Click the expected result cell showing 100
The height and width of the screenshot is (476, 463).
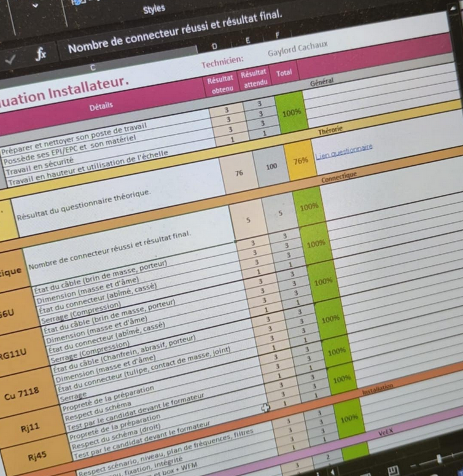pyautogui.click(x=271, y=166)
